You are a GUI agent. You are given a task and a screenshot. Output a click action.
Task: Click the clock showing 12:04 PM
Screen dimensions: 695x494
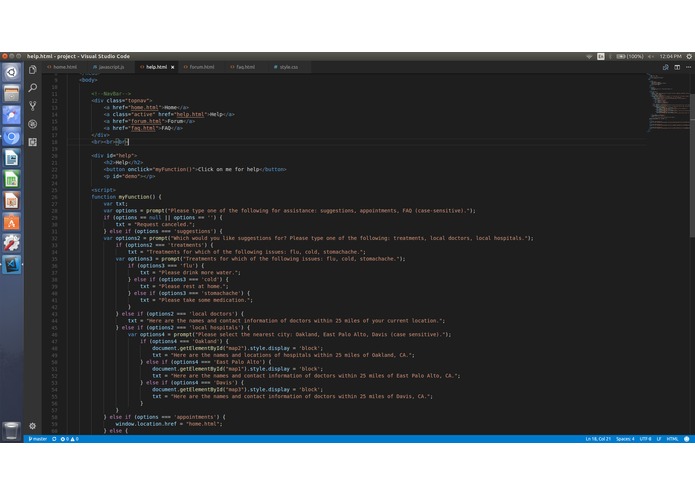(x=670, y=56)
